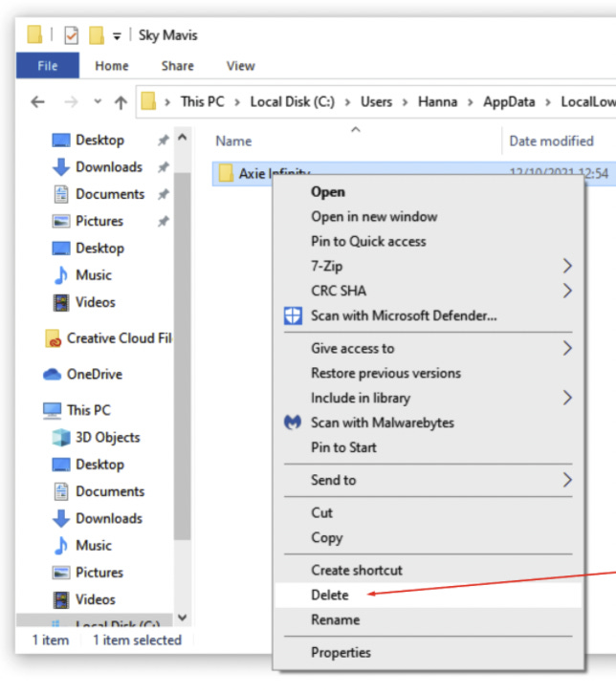Expand chevron after This PC in path
The image size is (616, 694).
click(x=237, y=102)
